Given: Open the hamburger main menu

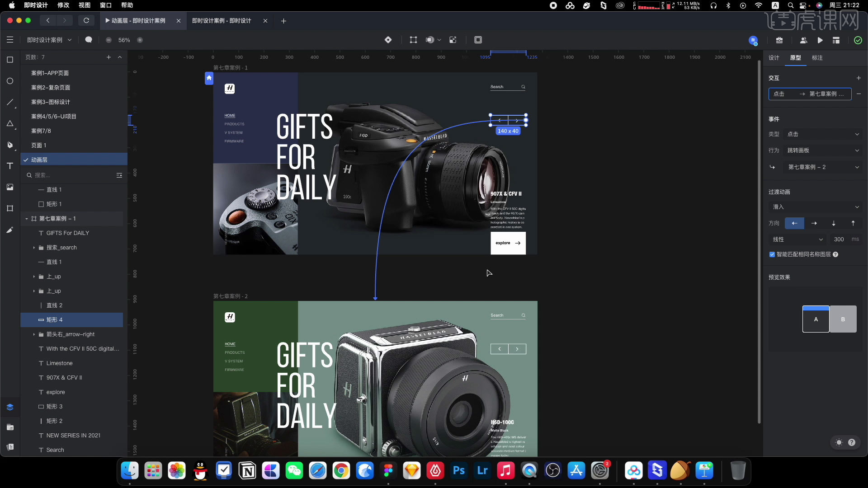Looking at the screenshot, I should [x=10, y=40].
